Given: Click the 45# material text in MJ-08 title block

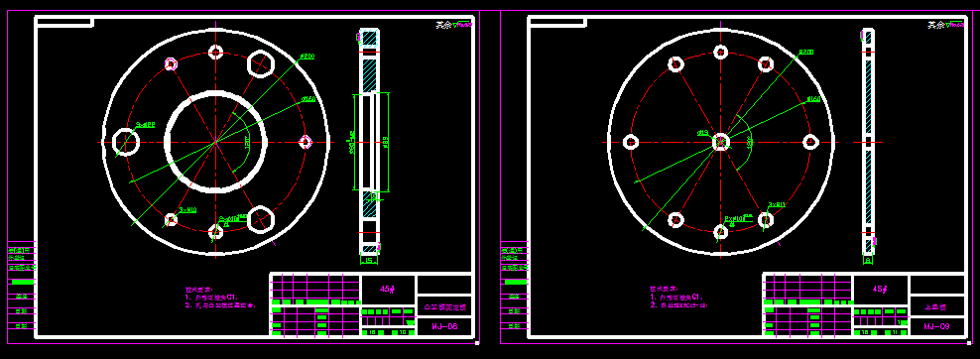Looking at the screenshot, I should click(388, 289).
